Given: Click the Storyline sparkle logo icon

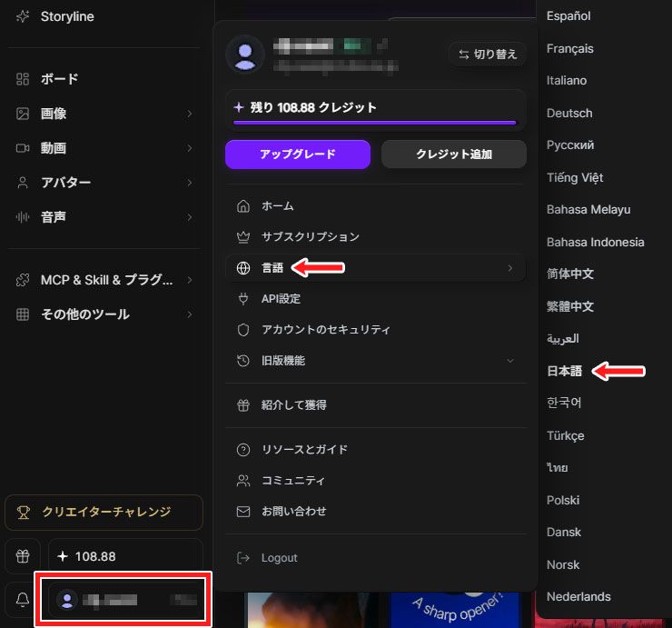Looking at the screenshot, I should click(23, 16).
